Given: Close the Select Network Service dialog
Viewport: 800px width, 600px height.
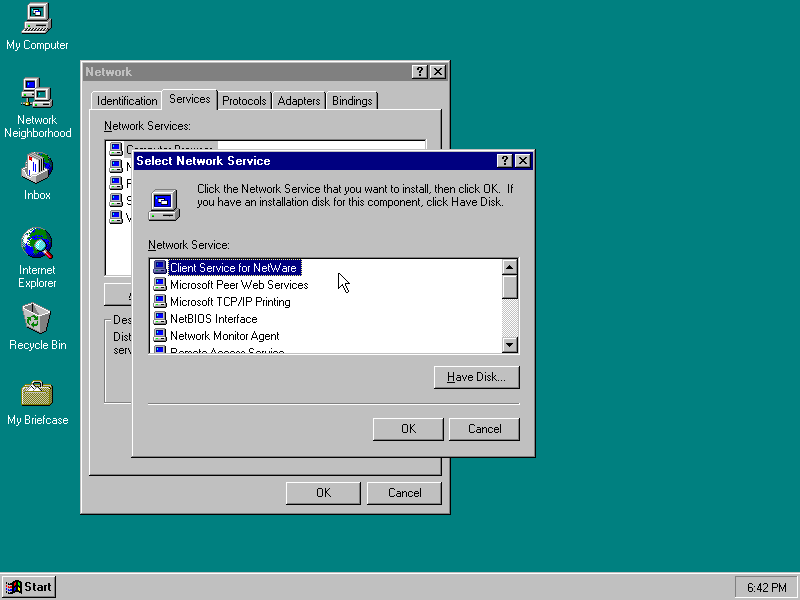Looking at the screenshot, I should pos(522,161).
